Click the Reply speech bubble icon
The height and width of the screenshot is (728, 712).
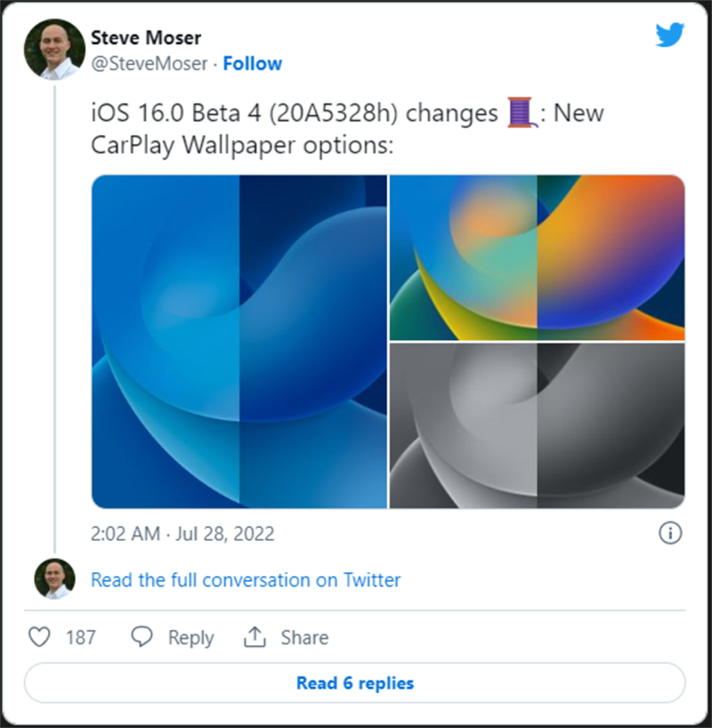(142, 637)
